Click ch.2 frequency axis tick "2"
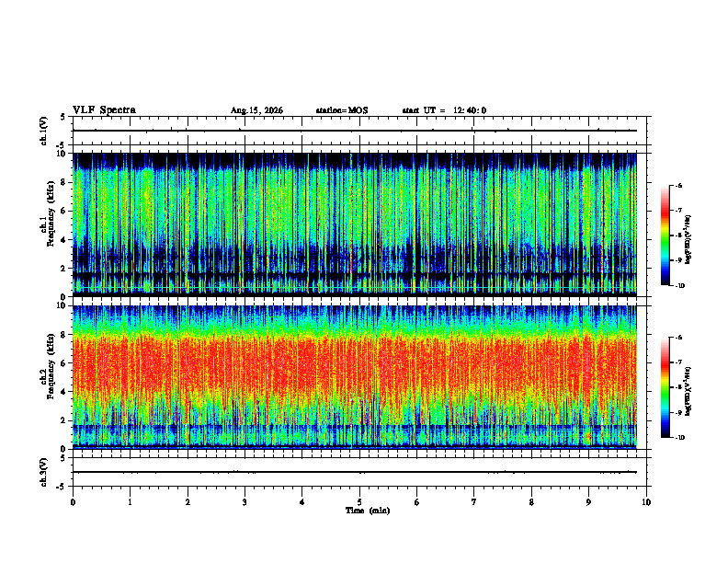Screen dimensions: 728x563 [64, 420]
